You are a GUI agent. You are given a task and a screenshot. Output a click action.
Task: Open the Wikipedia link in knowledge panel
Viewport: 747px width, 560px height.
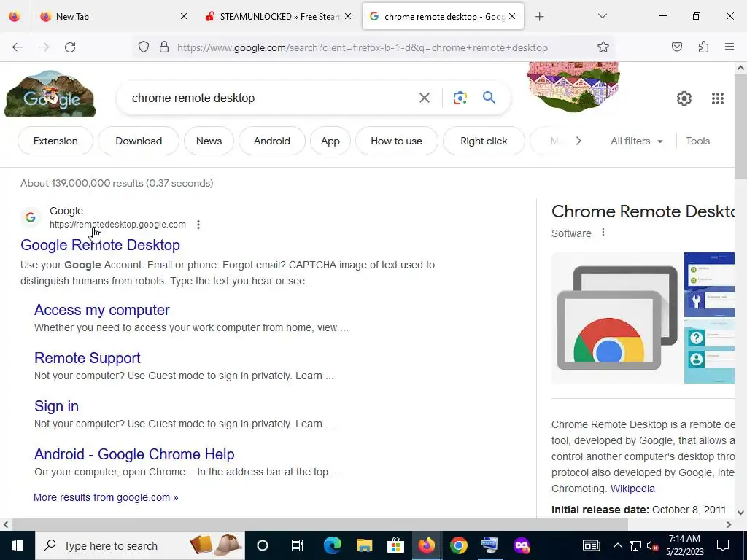pyautogui.click(x=632, y=489)
